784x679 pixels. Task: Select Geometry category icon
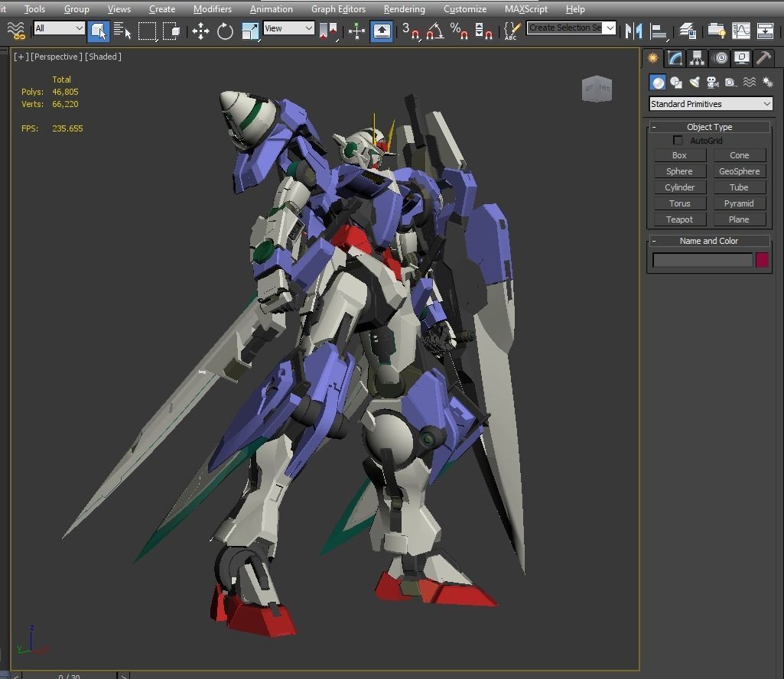pyautogui.click(x=658, y=83)
